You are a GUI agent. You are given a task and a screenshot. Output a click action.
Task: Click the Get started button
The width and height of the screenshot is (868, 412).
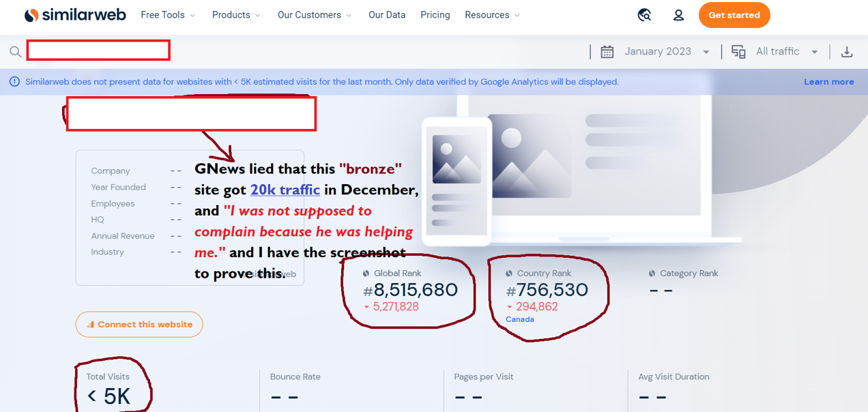click(x=734, y=15)
